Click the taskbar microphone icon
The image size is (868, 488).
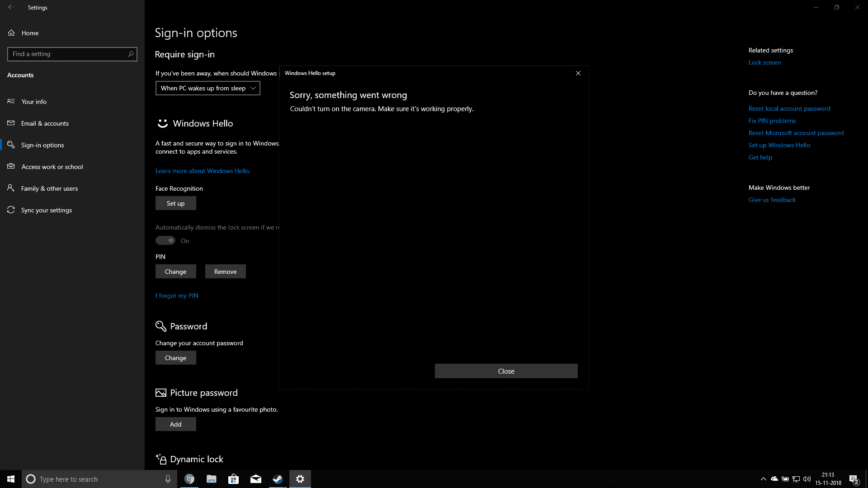pos(168,479)
